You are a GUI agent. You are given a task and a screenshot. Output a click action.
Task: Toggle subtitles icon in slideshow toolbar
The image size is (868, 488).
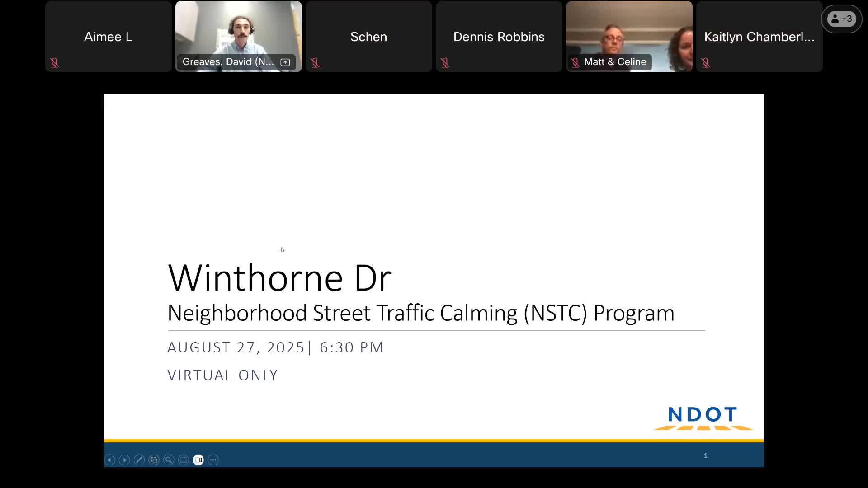coord(184,460)
